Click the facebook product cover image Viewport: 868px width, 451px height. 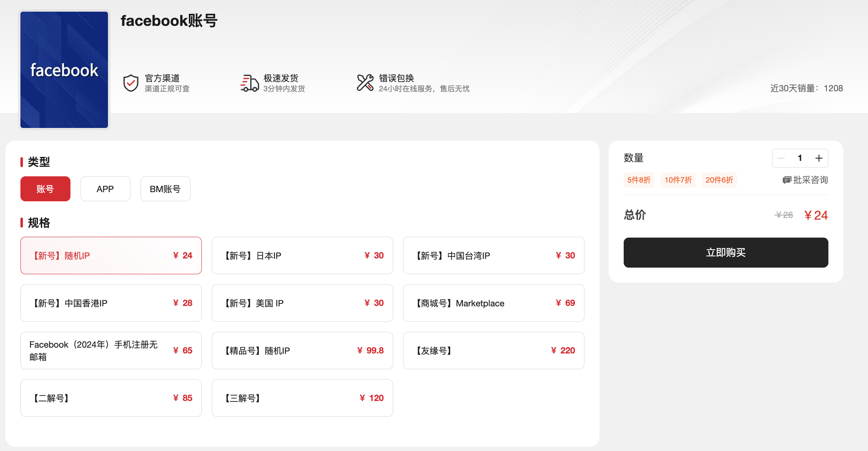coord(64,70)
